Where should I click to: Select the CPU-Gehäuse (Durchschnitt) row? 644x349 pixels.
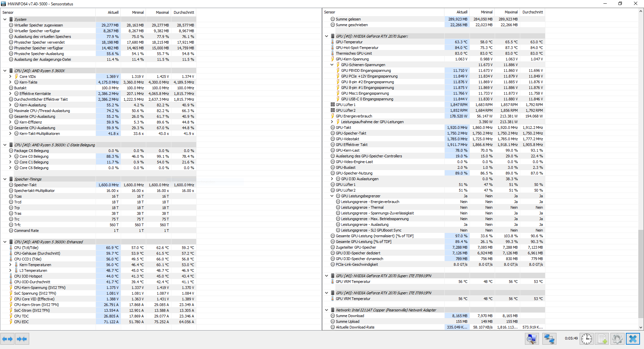tap(98, 253)
